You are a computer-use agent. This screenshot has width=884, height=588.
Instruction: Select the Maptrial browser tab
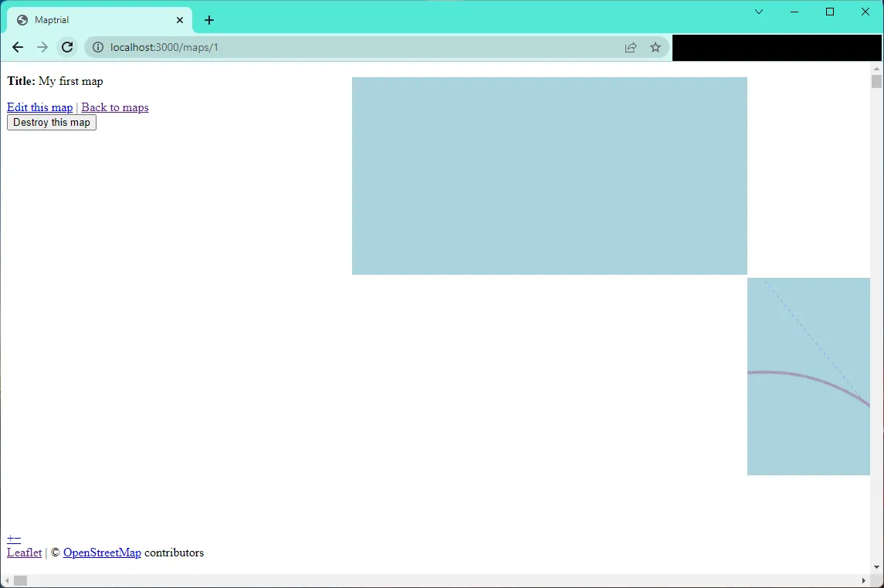[100, 20]
